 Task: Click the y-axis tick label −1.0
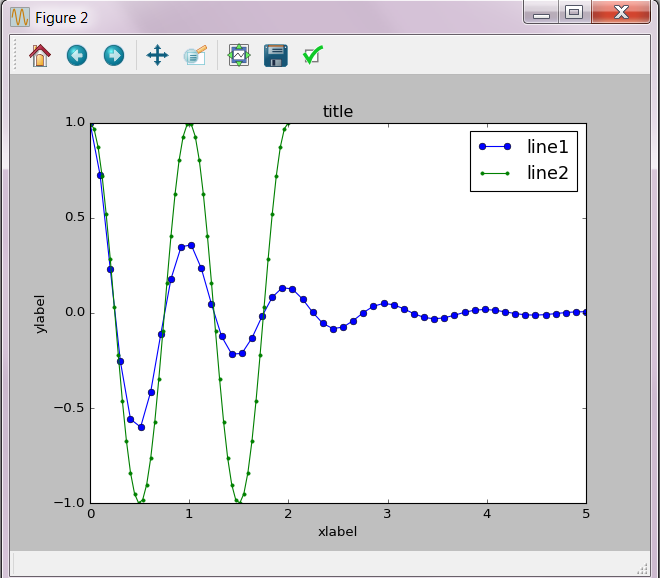69,503
